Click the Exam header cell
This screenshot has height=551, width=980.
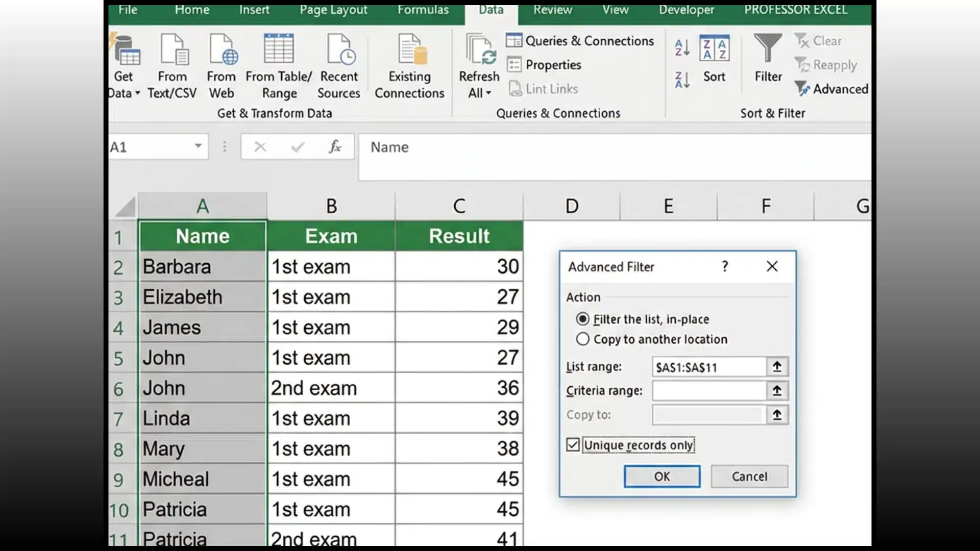[x=331, y=236]
